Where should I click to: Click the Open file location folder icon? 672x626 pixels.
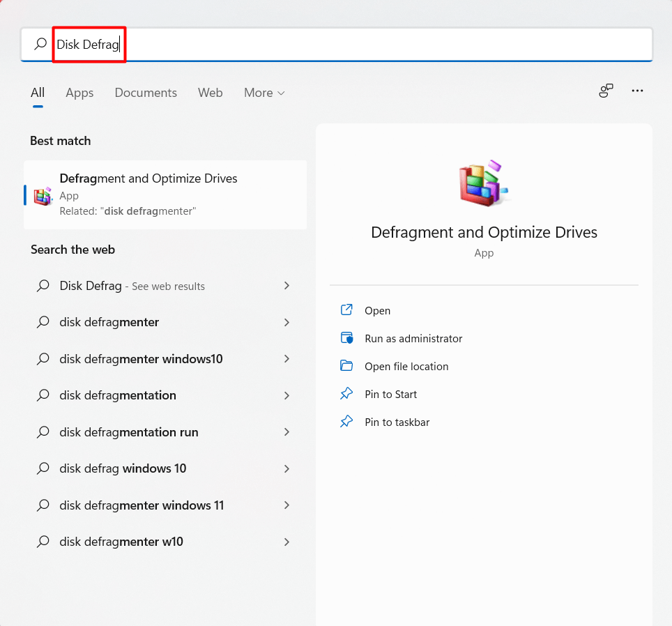coord(346,366)
